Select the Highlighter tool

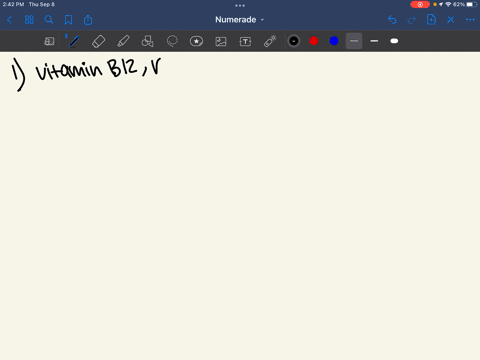point(123,41)
